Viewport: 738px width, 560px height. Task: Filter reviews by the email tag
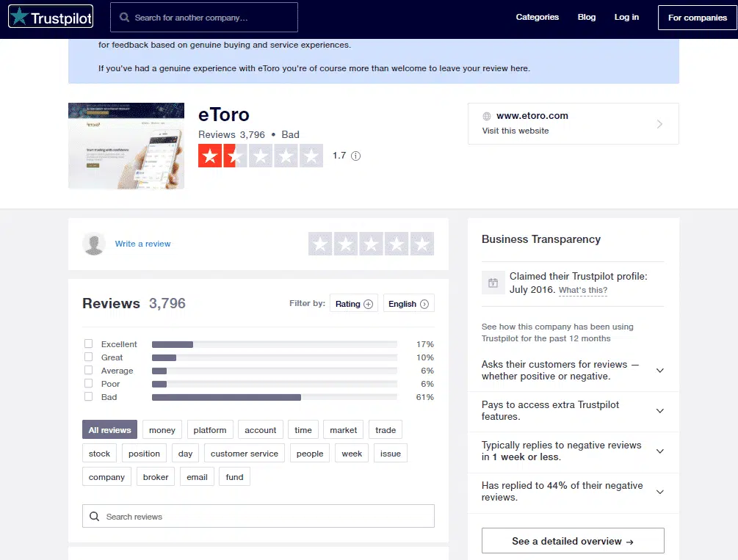197,477
